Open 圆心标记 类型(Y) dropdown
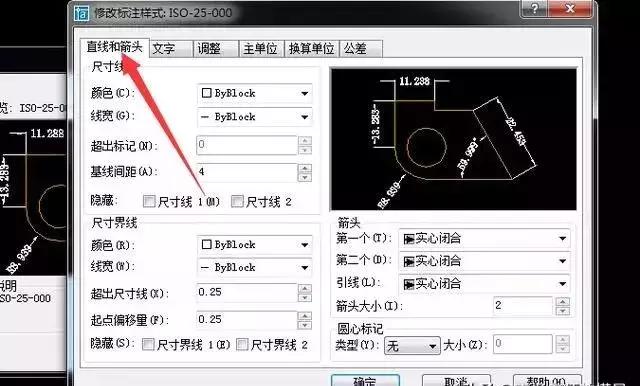The width and height of the screenshot is (640, 386). click(x=412, y=346)
